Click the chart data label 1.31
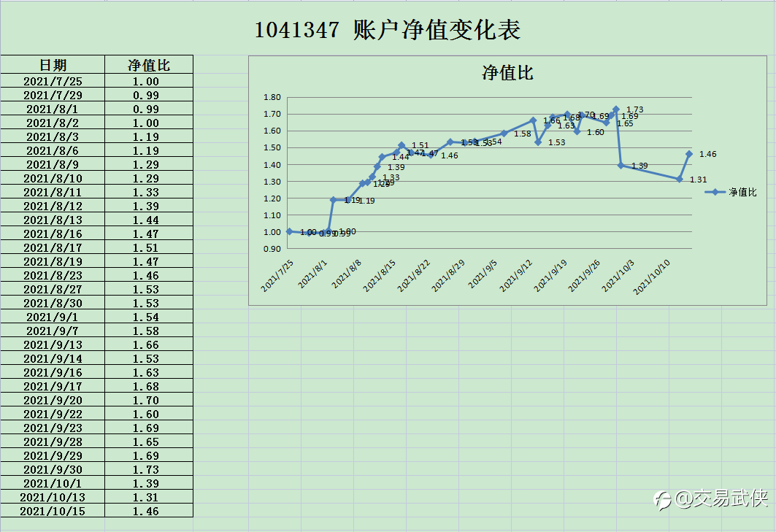776x532 pixels. (x=699, y=180)
